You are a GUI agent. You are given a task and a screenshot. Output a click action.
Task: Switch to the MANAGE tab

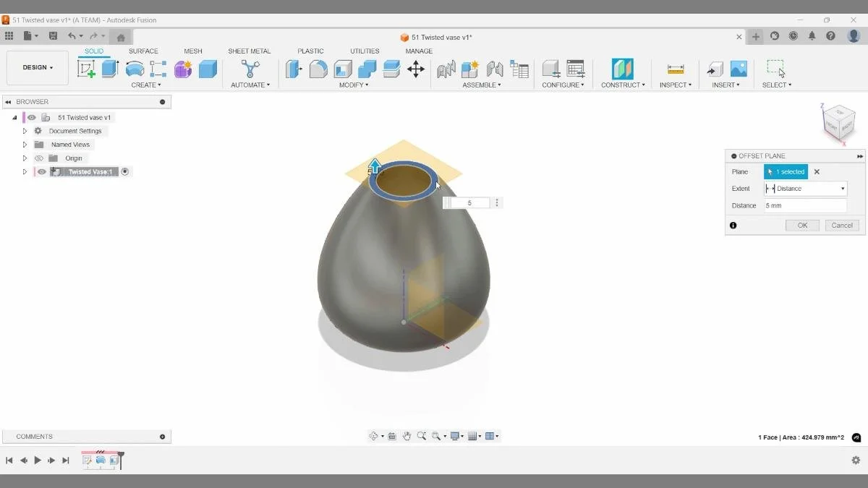pyautogui.click(x=419, y=51)
